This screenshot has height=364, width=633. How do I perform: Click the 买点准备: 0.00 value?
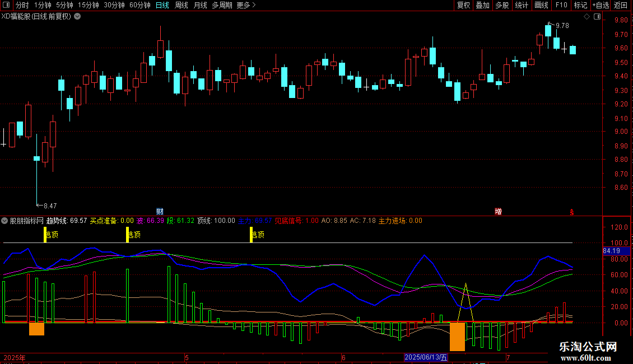pyautogui.click(x=111, y=221)
